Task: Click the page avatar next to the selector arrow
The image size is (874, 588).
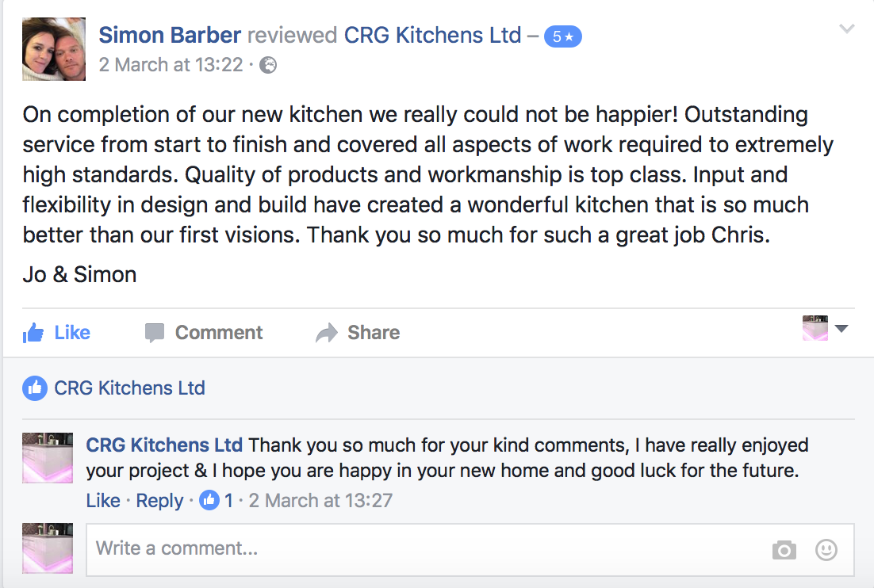Action: pyautogui.click(x=815, y=328)
